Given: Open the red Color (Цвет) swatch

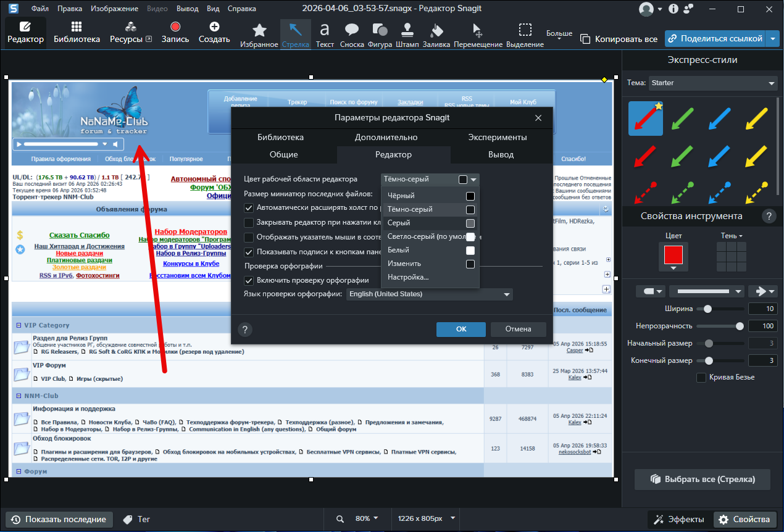Looking at the screenshot, I should pyautogui.click(x=673, y=257).
